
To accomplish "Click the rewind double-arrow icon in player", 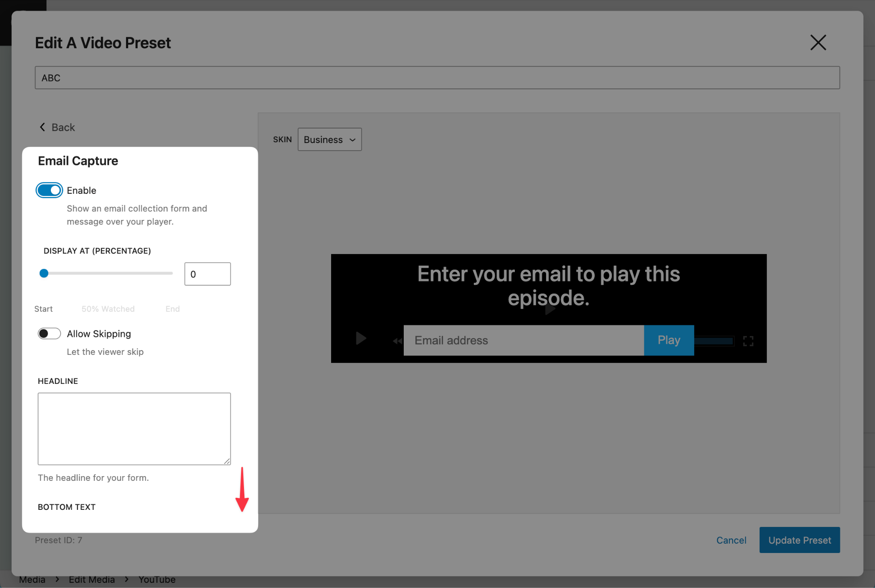I will coord(397,341).
